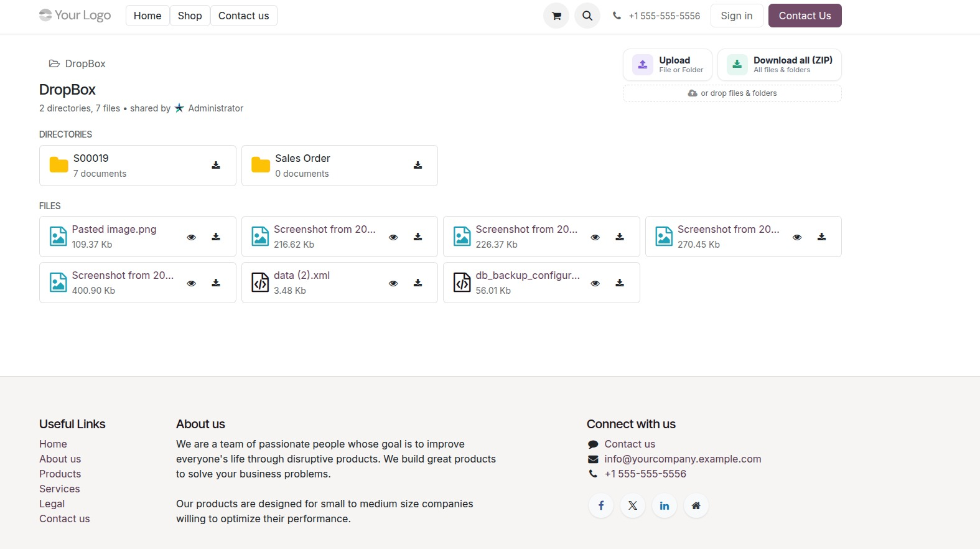Screen dimensions: 980x549
Task: Click the footer phone number +1 555-555-5556
Action: pos(645,474)
